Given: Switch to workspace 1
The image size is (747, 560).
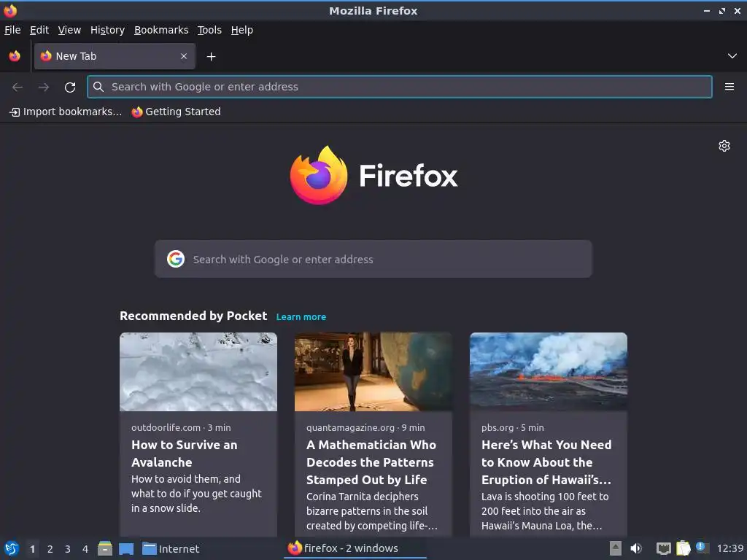Looking at the screenshot, I should (32, 549).
